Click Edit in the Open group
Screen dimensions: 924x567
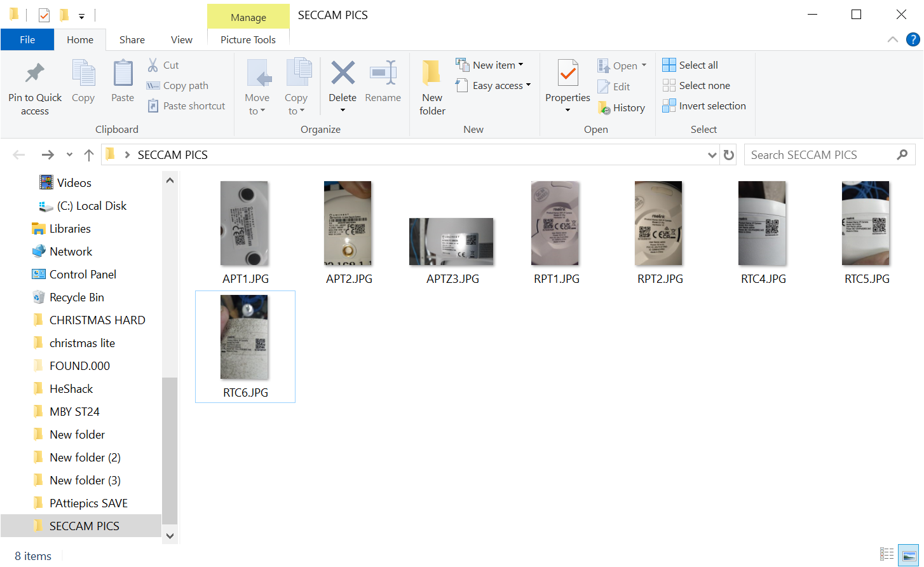[x=614, y=86]
